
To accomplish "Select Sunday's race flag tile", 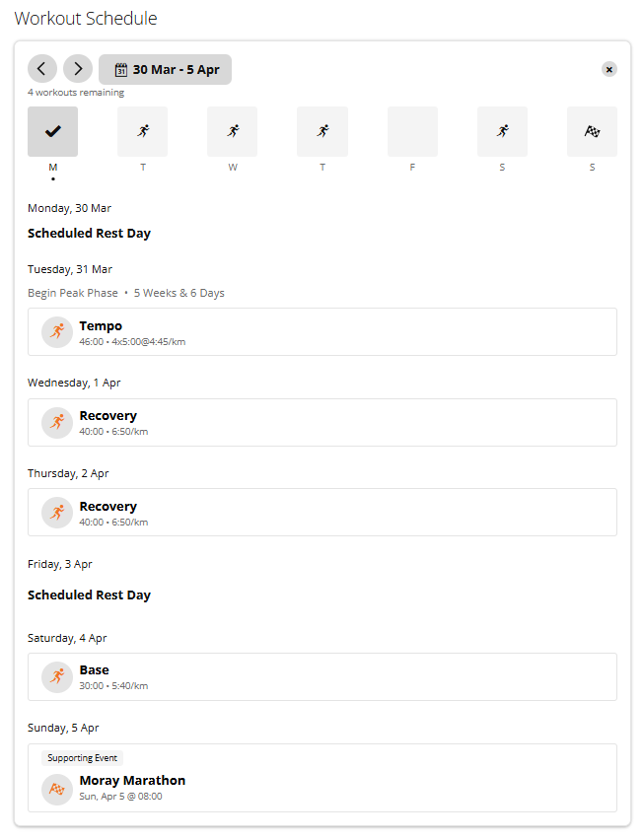I will (592, 131).
